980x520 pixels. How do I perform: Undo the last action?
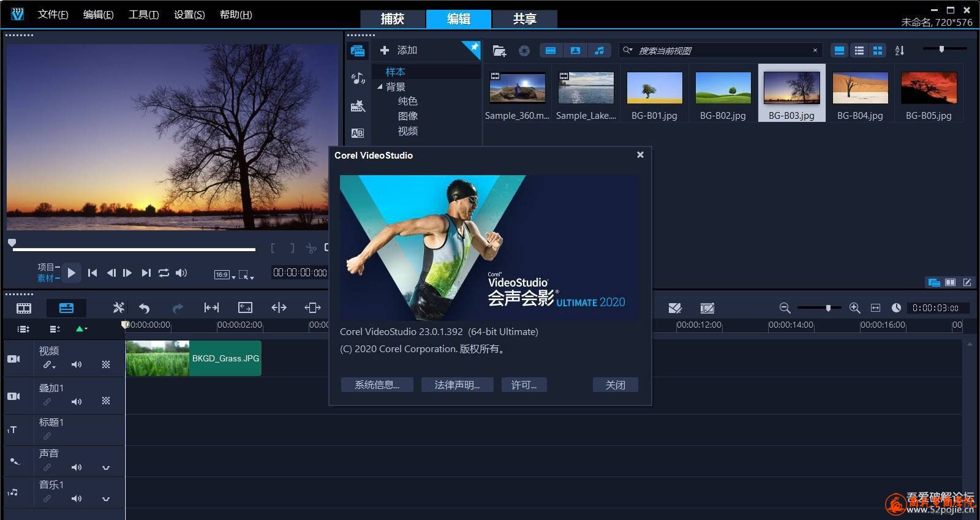[145, 308]
